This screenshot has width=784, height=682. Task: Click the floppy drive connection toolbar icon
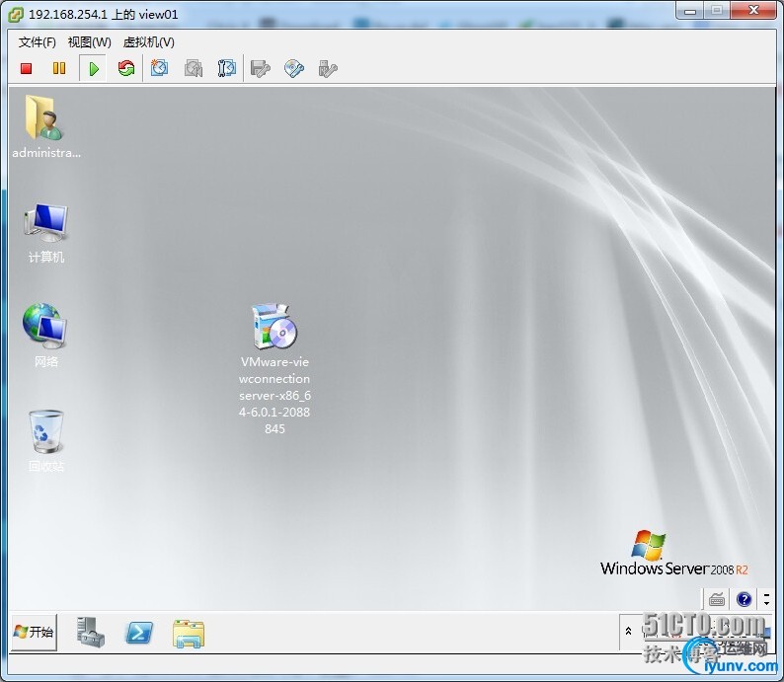pos(260,68)
